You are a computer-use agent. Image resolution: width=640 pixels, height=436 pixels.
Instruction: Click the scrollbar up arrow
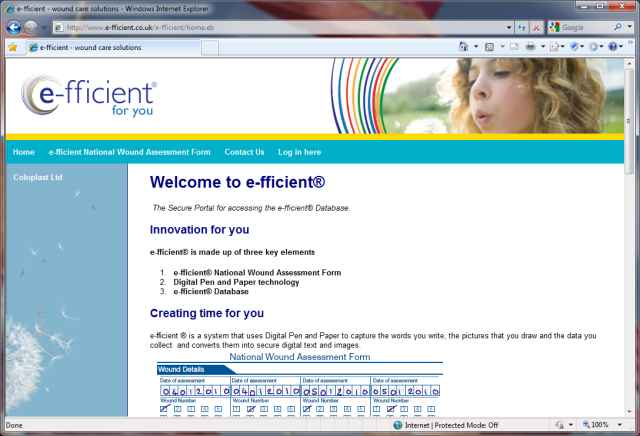[x=629, y=64]
